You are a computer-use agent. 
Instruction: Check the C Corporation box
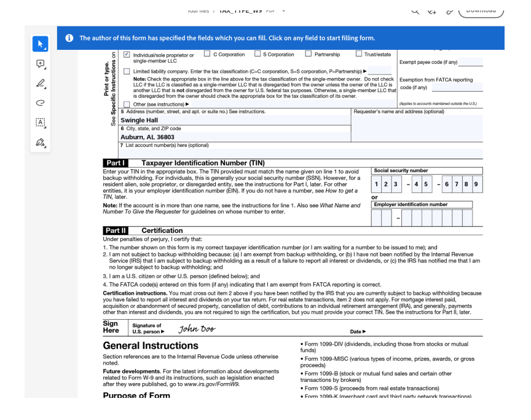coord(207,53)
